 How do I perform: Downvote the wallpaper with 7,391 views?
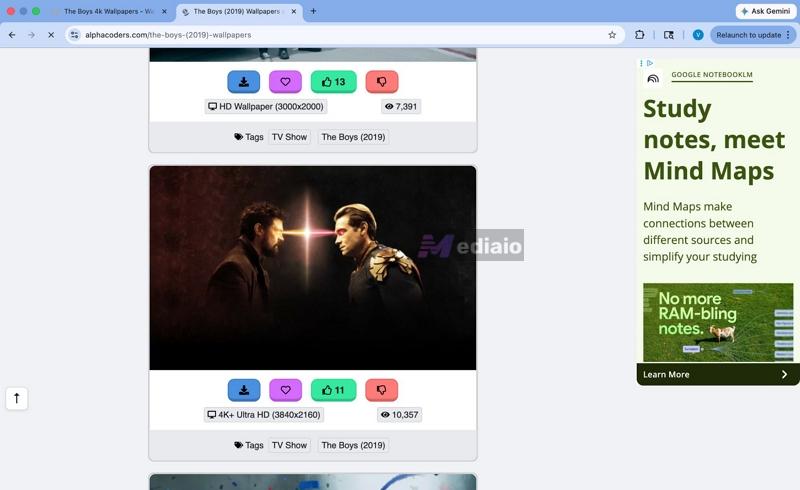coord(382,82)
